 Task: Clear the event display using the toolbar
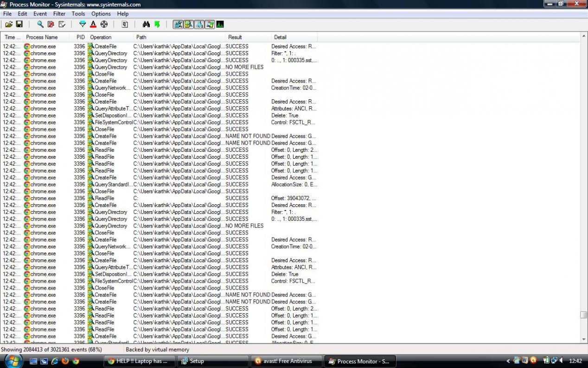click(62, 25)
